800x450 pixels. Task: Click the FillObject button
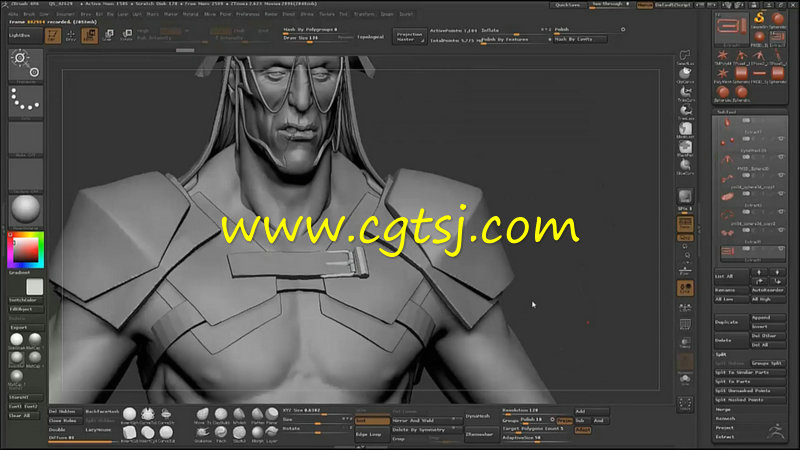26,309
